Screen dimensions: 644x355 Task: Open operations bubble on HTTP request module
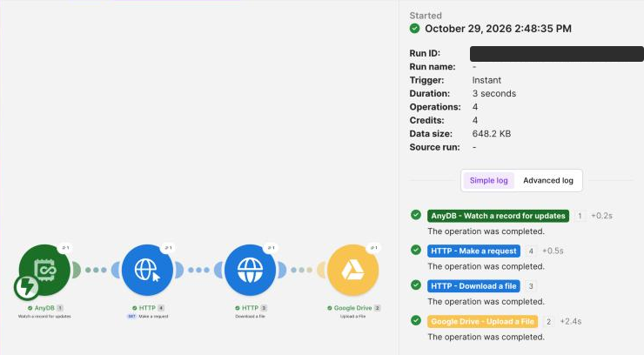[168, 247]
